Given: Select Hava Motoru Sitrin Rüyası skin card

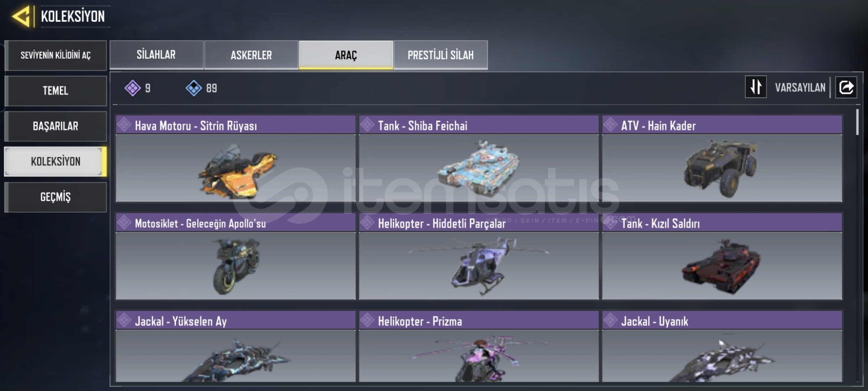Looking at the screenshot, I should (236, 159).
